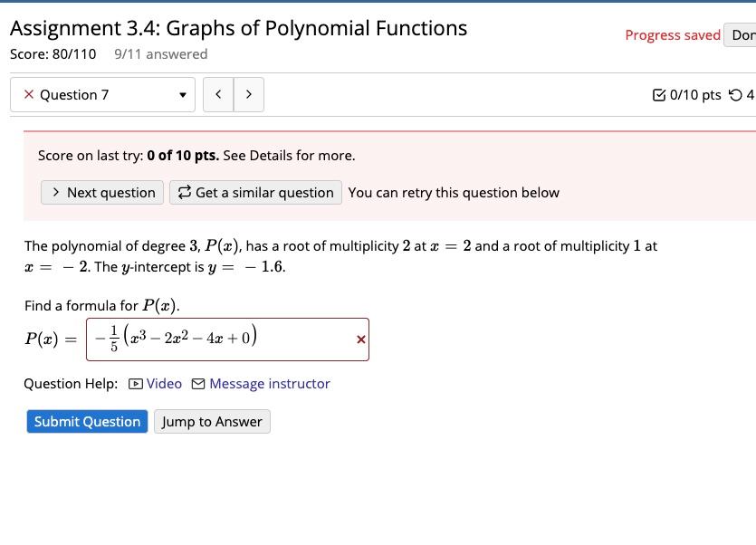Click the next question chevron
Screen dimensions: 756x545
tap(249, 94)
